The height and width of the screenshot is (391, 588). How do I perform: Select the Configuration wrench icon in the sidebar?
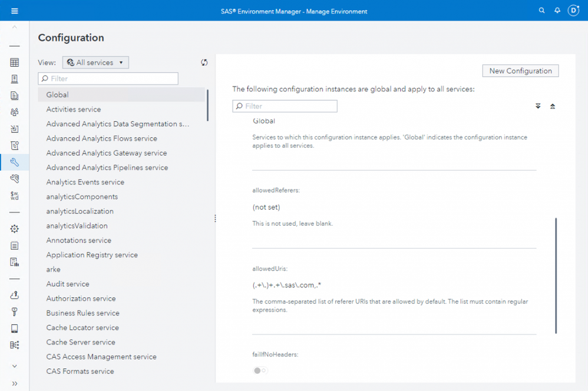(15, 162)
